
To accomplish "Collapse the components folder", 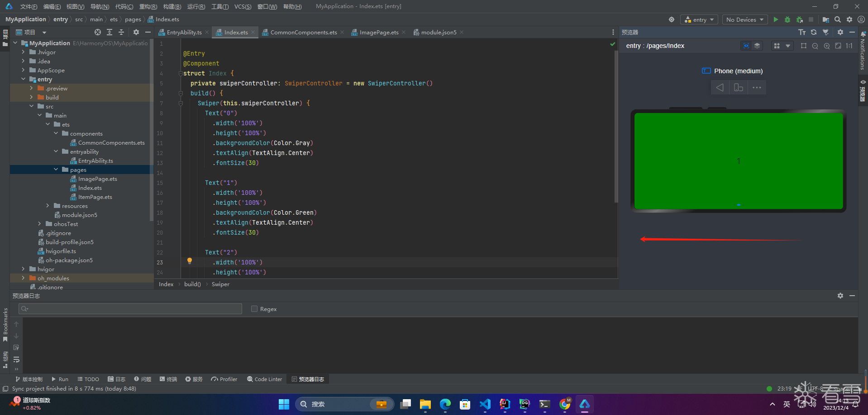I will (x=56, y=133).
